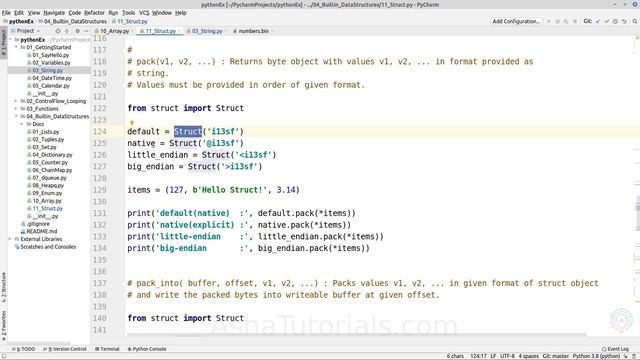Screen dimensions: 640x360
Task: Click the Run with Coverage icon
Action: (x=566, y=21)
